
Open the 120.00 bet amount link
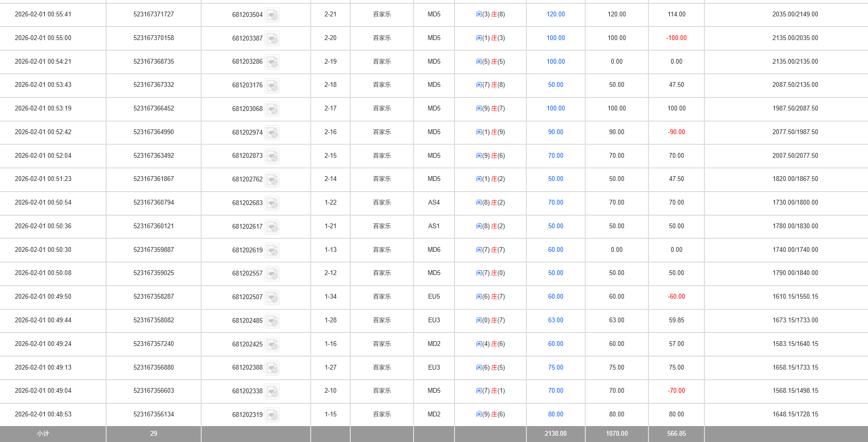555,14
